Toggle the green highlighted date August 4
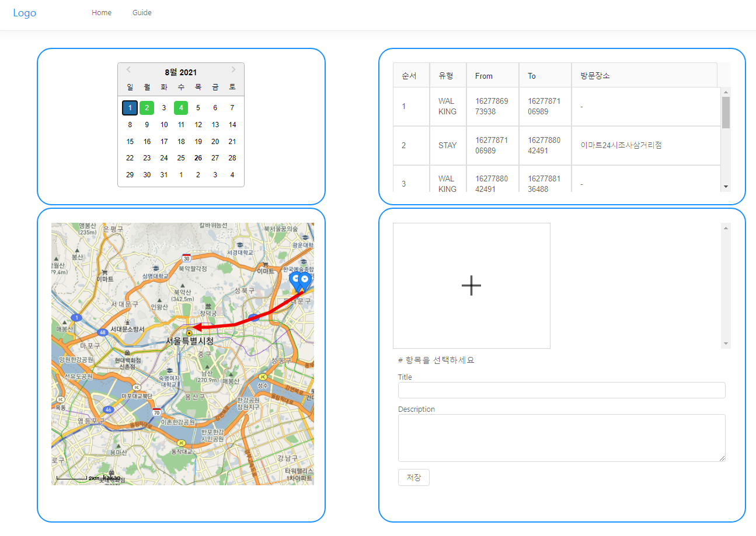Viewport: 756px width, 536px height. [x=181, y=107]
